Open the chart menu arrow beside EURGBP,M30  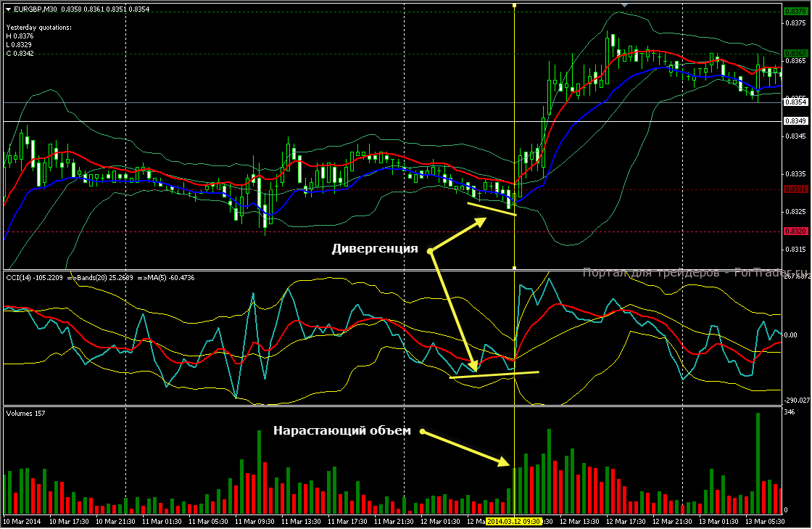[x=8, y=9]
